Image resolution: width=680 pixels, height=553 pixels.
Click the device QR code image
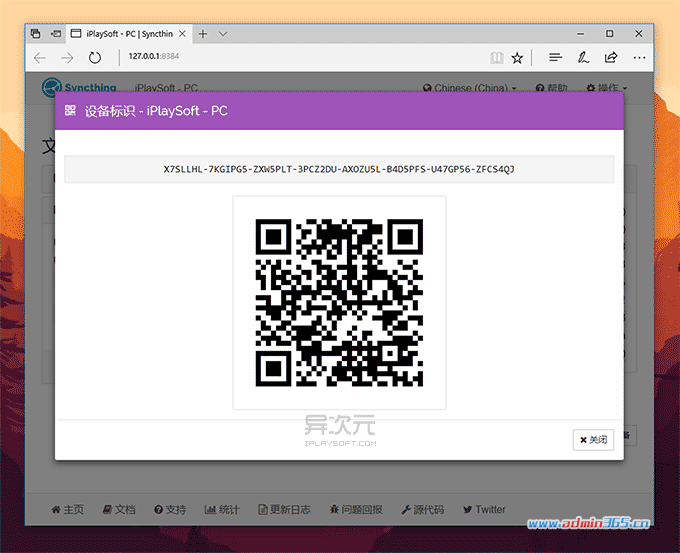coord(339,302)
